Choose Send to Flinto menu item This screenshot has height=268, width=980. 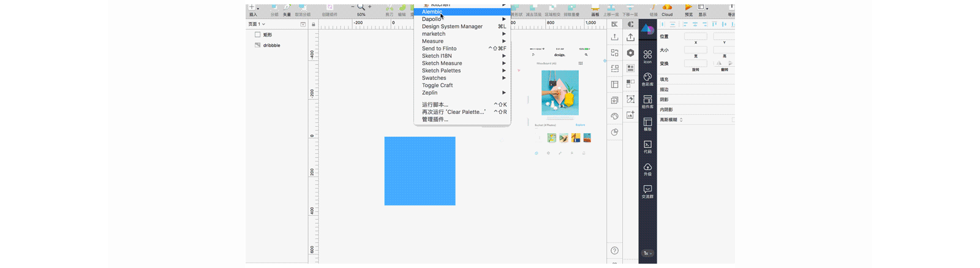coord(462,48)
